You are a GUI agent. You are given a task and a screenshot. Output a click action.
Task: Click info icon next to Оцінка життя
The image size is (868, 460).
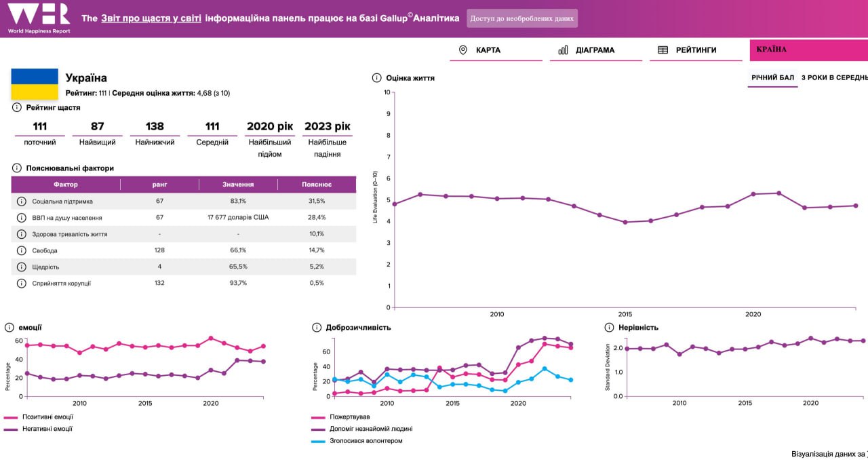(x=376, y=78)
